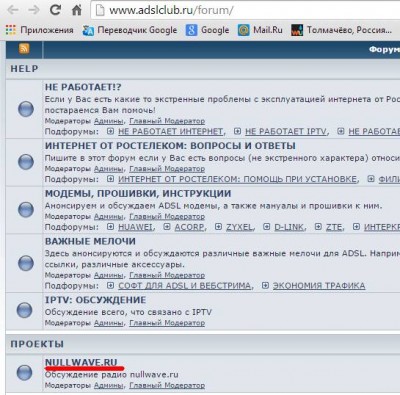400x395 pixels.
Task: Open Админы moderator link under НЕ РАБОТАЕТ!?
Action: pos(109,121)
